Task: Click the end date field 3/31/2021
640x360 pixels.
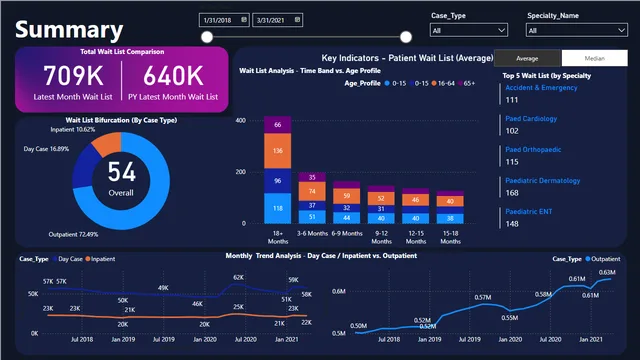Action: pyautogui.click(x=278, y=20)
